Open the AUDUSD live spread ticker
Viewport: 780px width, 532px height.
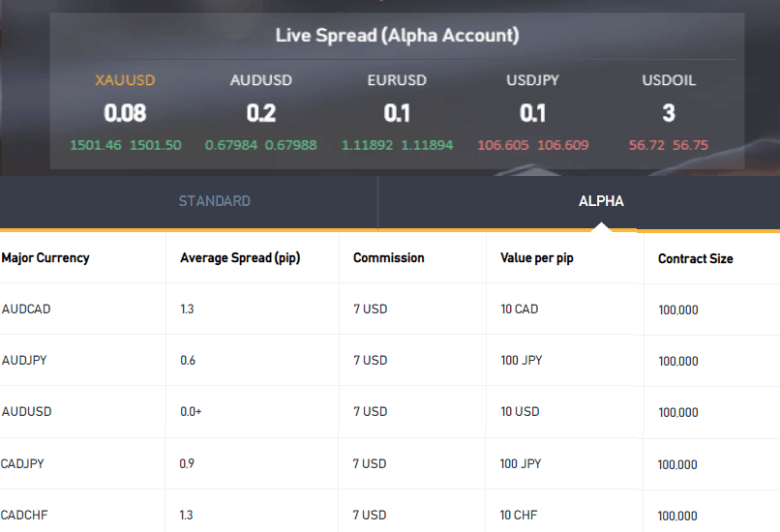[260, 112]
